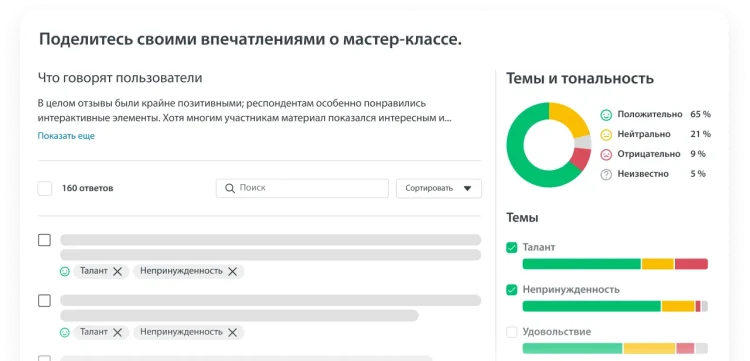Remove Непринужденность tag from the first response
The width and height of the screenshot is (750, 361).
[232, 272]
